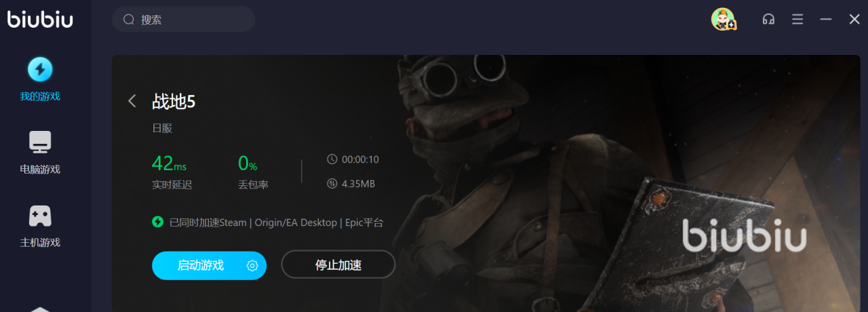This screenshot has width=868, height=312.
Task: Go back with the left chevron
Action: point(132,102)
